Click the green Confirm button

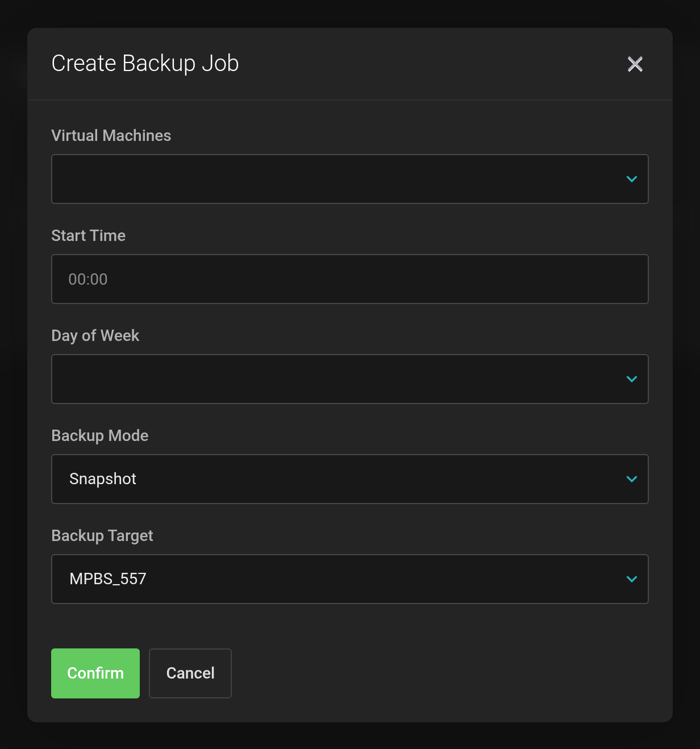click(95, 673)
